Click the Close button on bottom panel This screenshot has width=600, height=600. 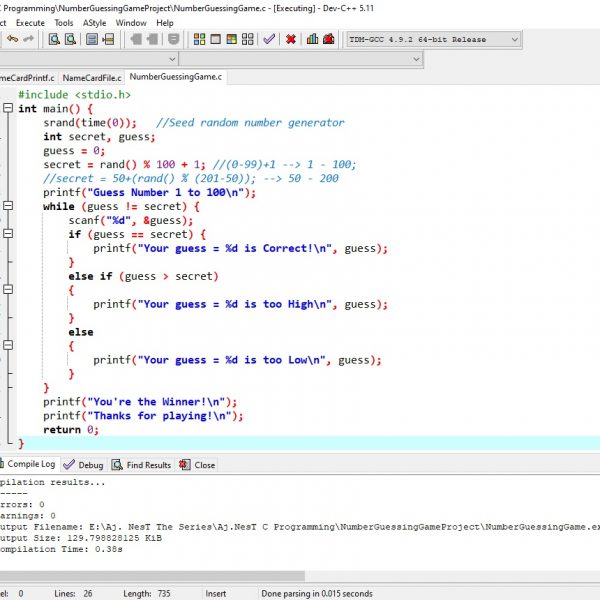tap(197, 465)
